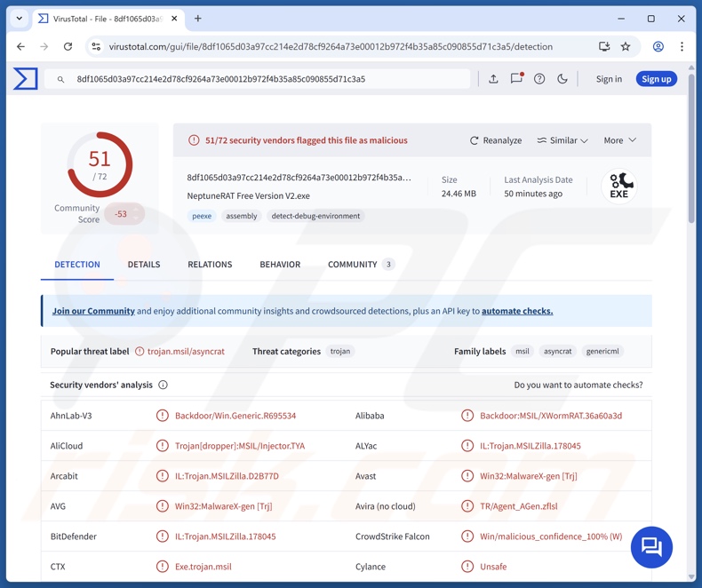
Task: Expand the More dropdown
Action: [620, 140]
